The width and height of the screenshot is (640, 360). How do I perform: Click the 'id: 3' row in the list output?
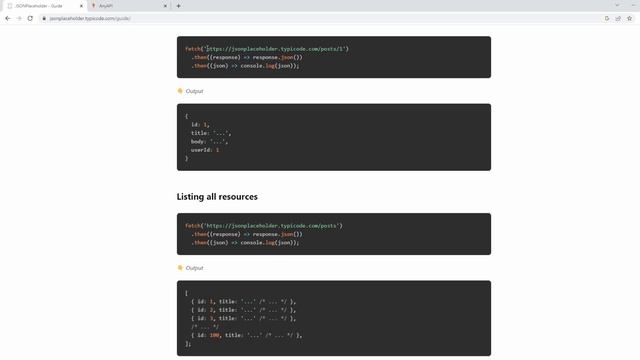[x=243, y=318]
